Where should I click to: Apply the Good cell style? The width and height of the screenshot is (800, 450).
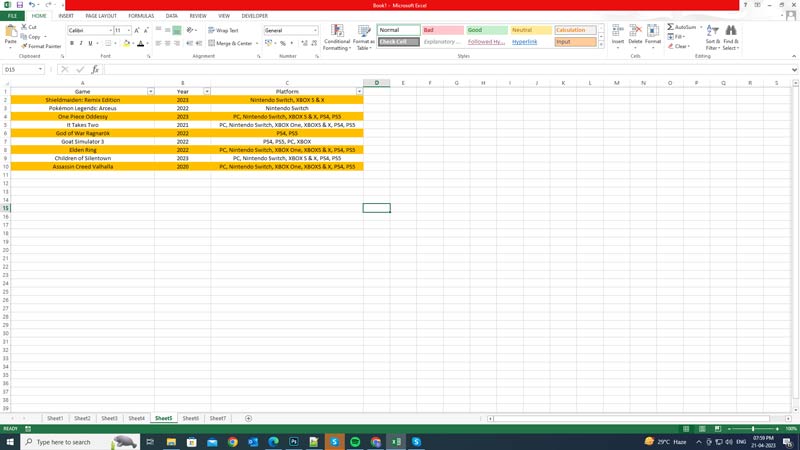487,30
